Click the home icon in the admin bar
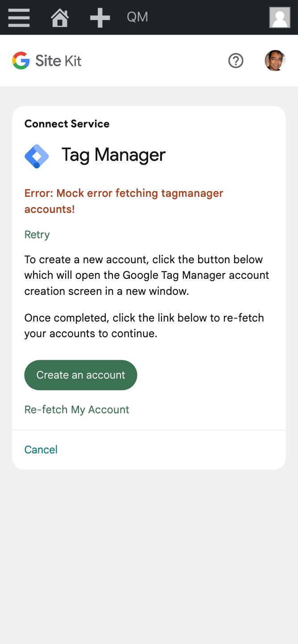The height and width of the screenshot is (644, 298). coord(59,17)
